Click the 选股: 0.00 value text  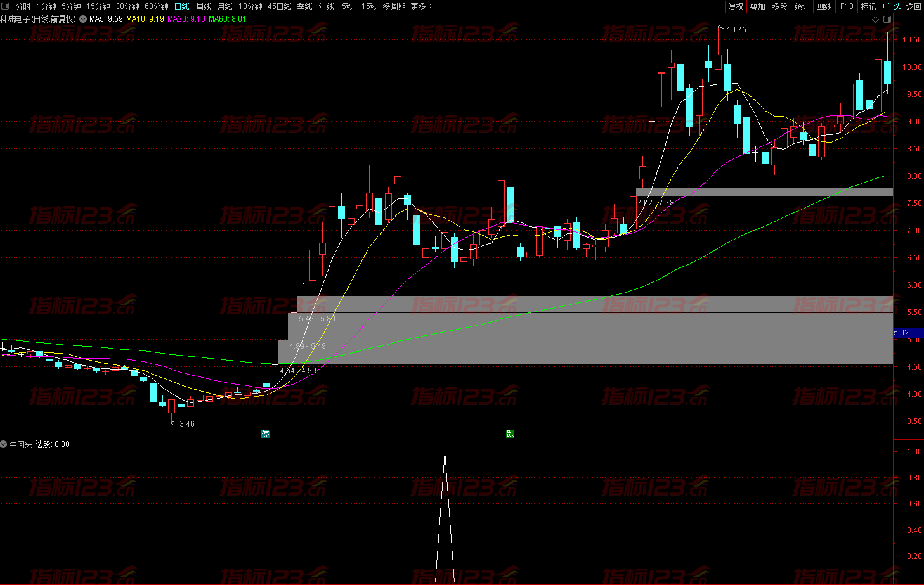point(53,444)
